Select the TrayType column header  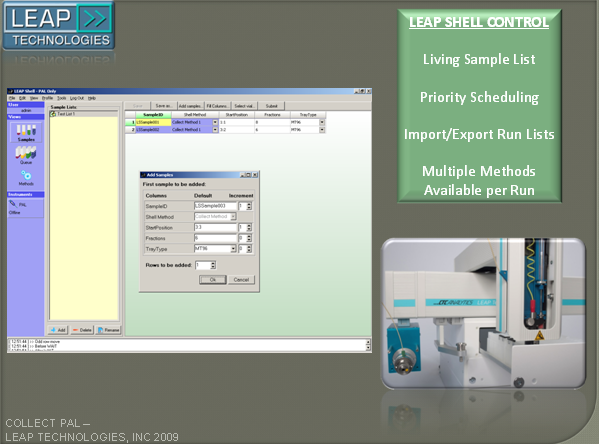click(308, 115)
